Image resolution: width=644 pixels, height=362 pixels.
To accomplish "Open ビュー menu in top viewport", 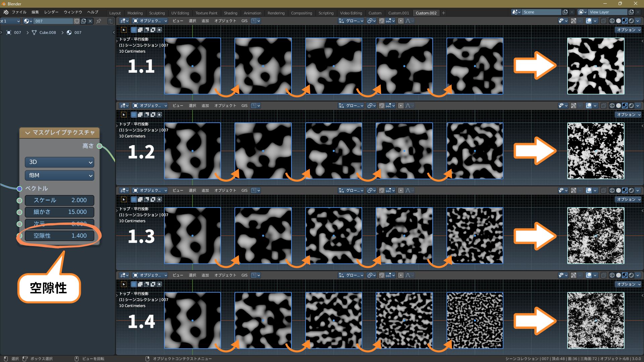I will (x=178, y=21).
